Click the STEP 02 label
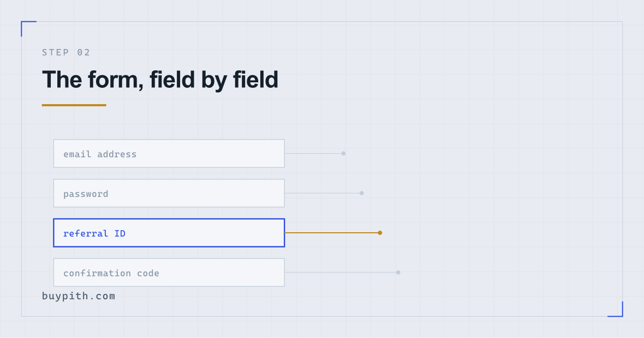 [x=65, y=52]
